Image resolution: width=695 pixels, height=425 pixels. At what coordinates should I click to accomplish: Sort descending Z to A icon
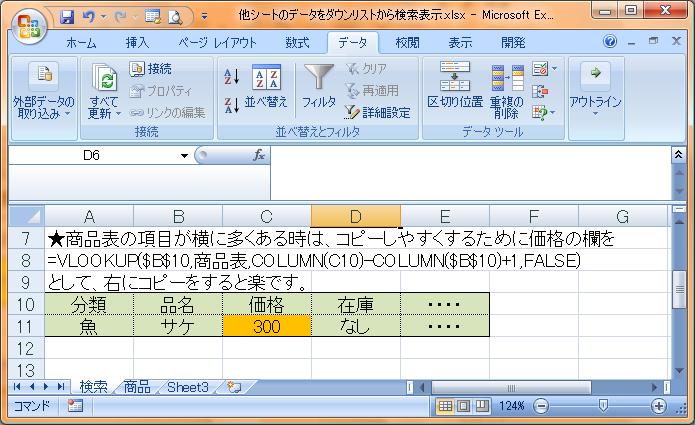pyautogui.click(x=232, y=105)
